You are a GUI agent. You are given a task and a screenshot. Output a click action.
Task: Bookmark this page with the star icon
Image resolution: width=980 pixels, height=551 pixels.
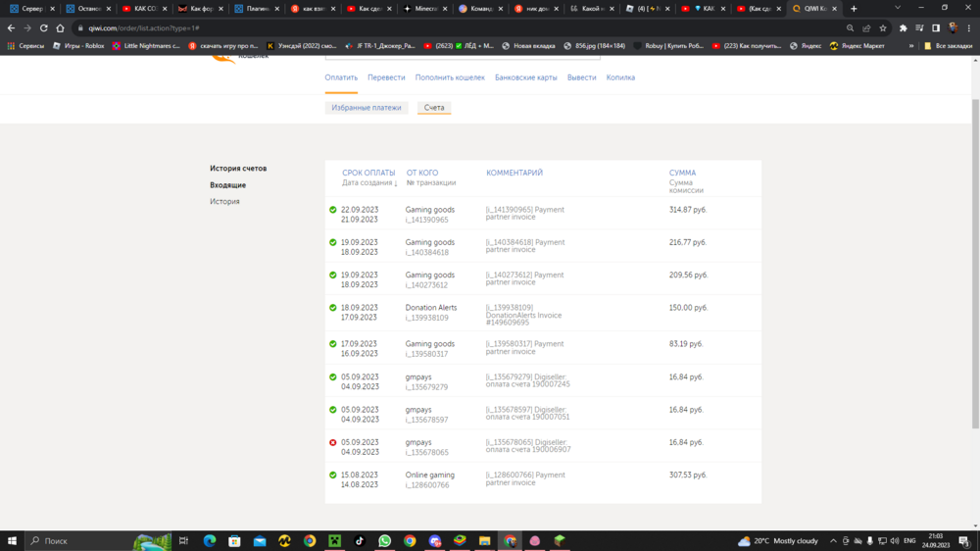pos(883,28)
